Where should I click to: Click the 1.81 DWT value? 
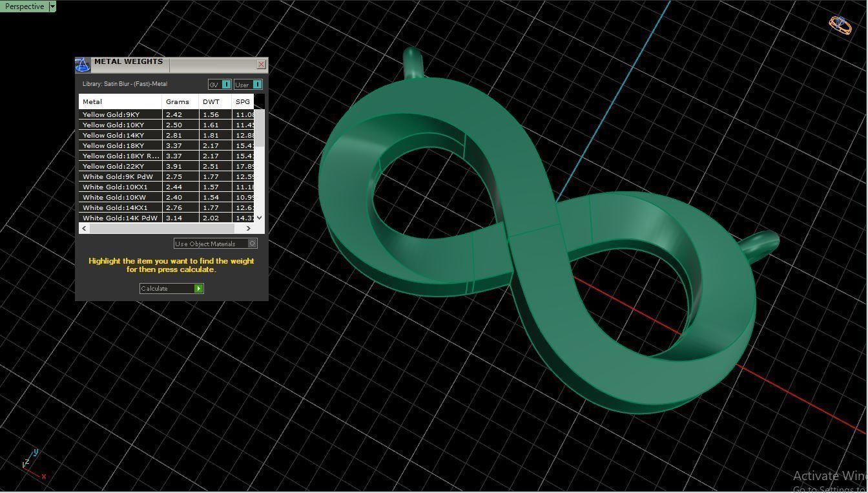coord(211,135)
